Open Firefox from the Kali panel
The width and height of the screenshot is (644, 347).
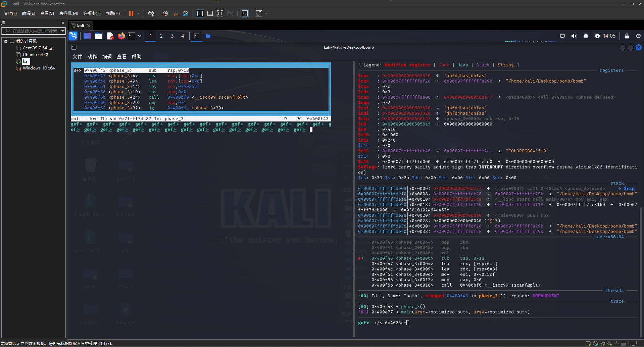[x=121, y=36]
